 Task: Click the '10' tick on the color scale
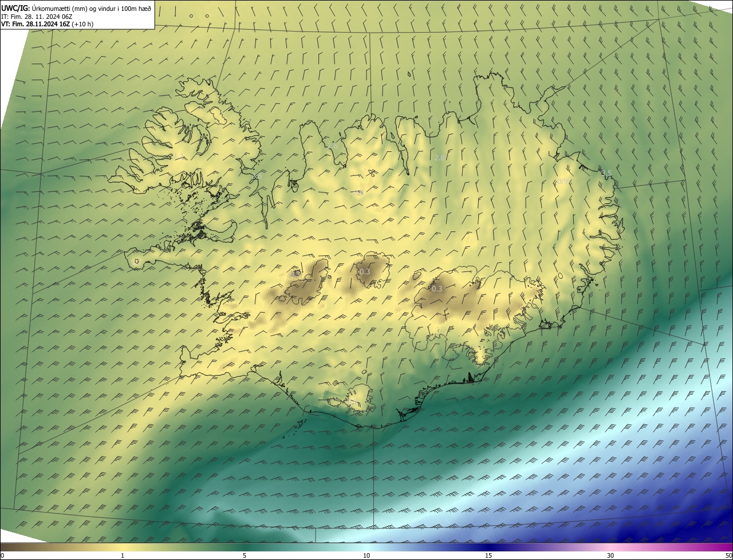tap(366, 555)
